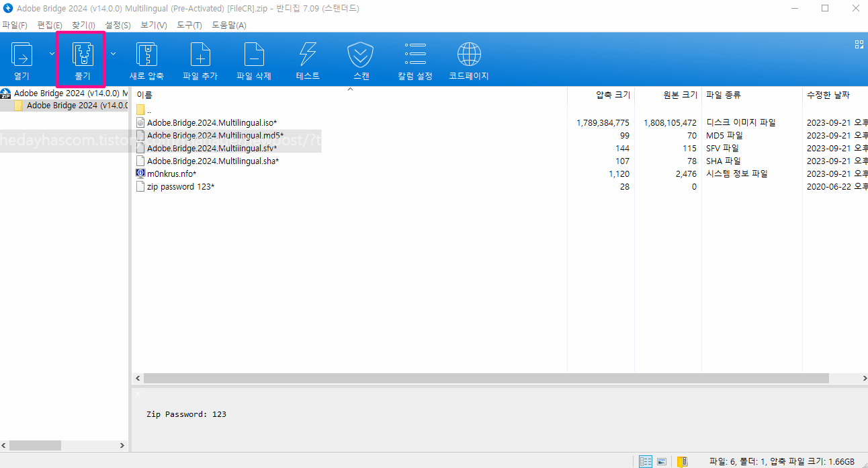The width and height of the screenshot is (868, 468).
Task: Click 2020-06-22 modified date cell
Action: [x=837, y=186]
